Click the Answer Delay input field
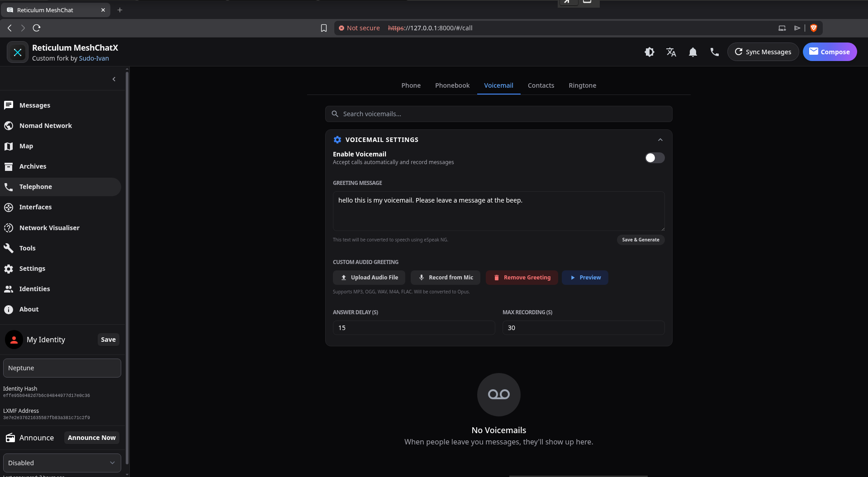 click(x=413, y=328)
